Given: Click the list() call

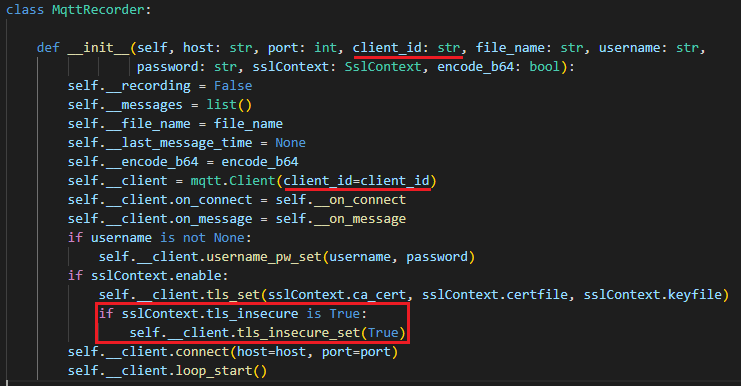Looking at the screenshot, I should (229, 104).
